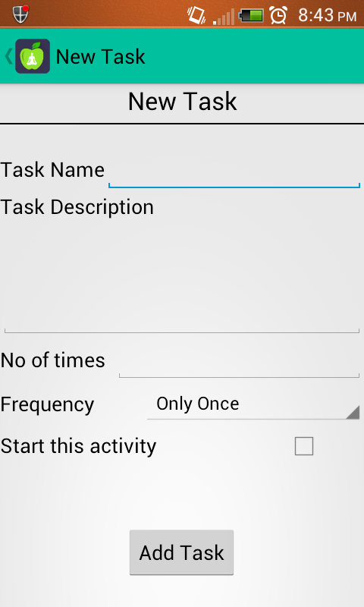Click the Add Task button
This screenshot has height=607, width=364.
coord(181,552)
